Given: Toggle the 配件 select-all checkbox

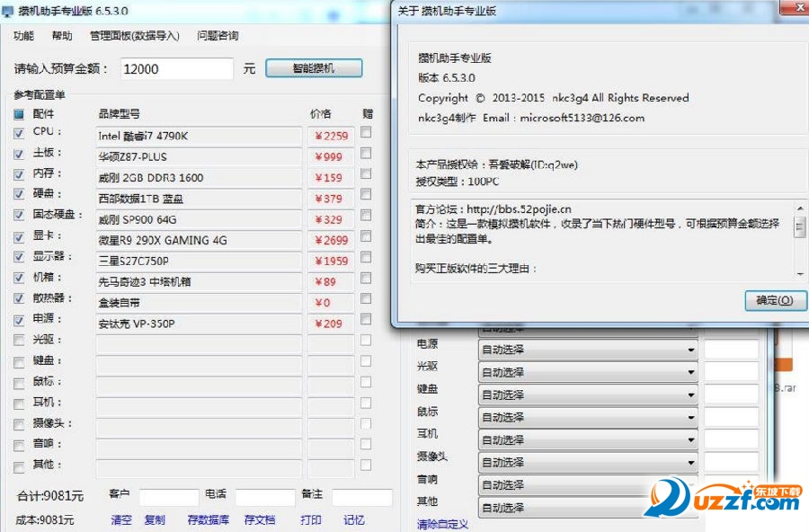Looking at the screenshot, I should [x=19, y=114].
